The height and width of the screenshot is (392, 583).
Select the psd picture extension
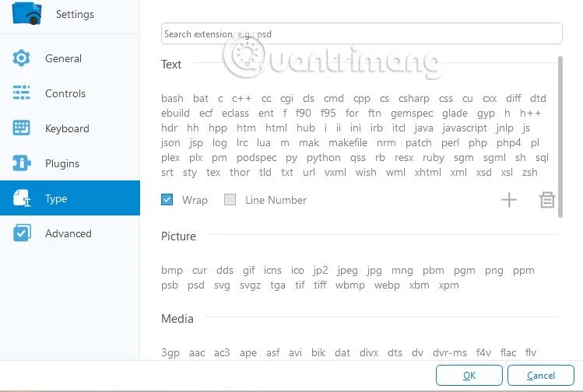[196, 285]
